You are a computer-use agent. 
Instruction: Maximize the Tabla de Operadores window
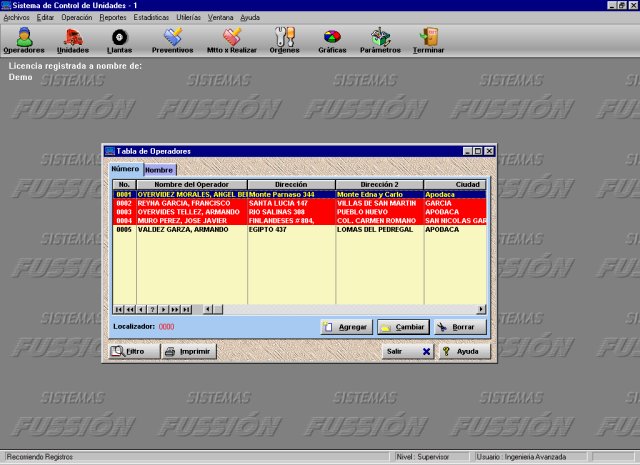(478, 151)
